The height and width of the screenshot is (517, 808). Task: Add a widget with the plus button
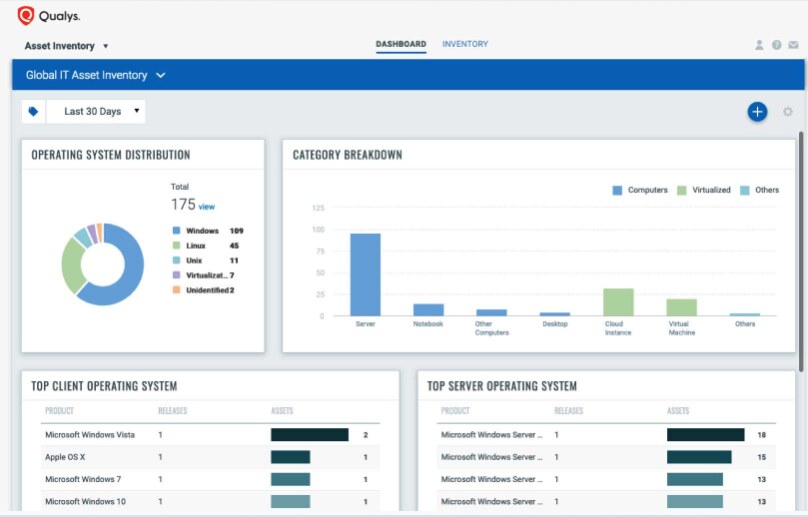(757, 112)
